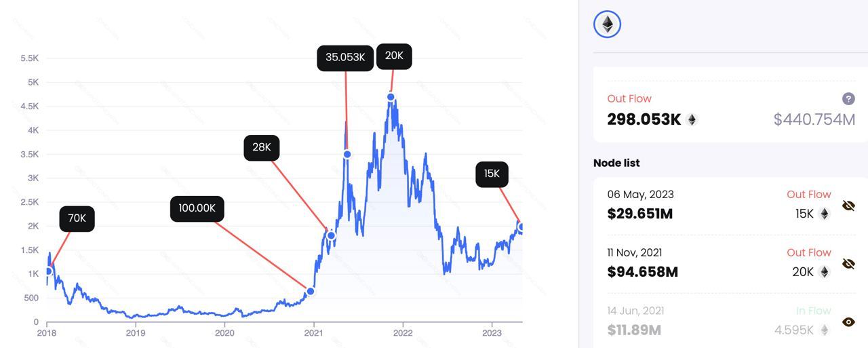Select the 100.00K marker label
868x348 pixels.
pos(197,208)
